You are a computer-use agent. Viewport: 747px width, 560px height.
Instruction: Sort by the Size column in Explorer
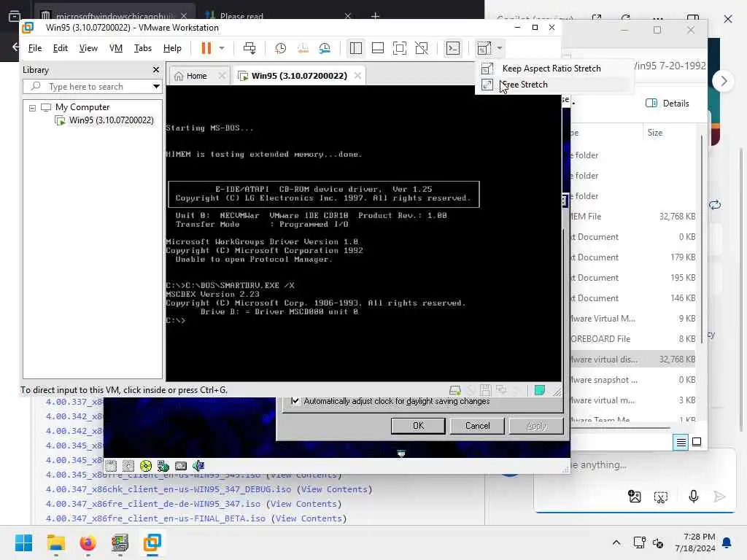(x=655, y=133)
